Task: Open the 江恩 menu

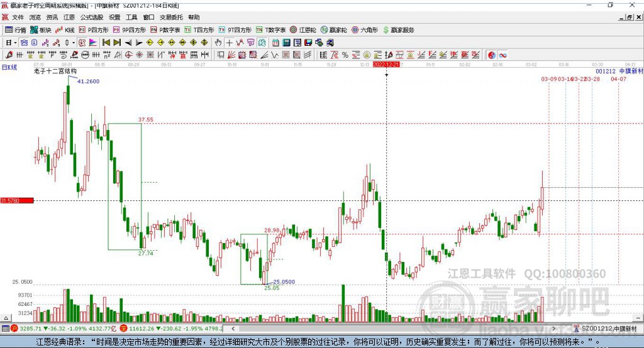Action: click(69, 17)
